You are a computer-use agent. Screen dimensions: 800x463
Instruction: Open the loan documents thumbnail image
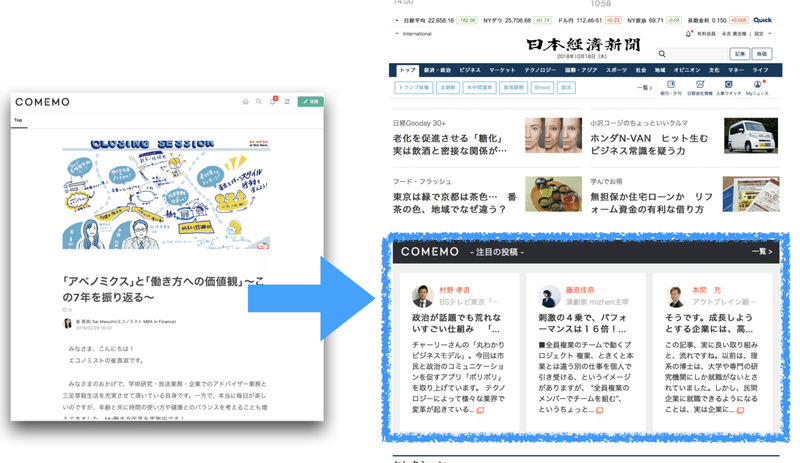click(751, 194)
